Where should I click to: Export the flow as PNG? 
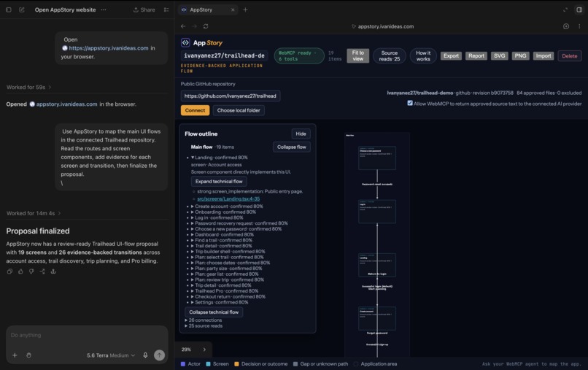click(x=520, y=56)
